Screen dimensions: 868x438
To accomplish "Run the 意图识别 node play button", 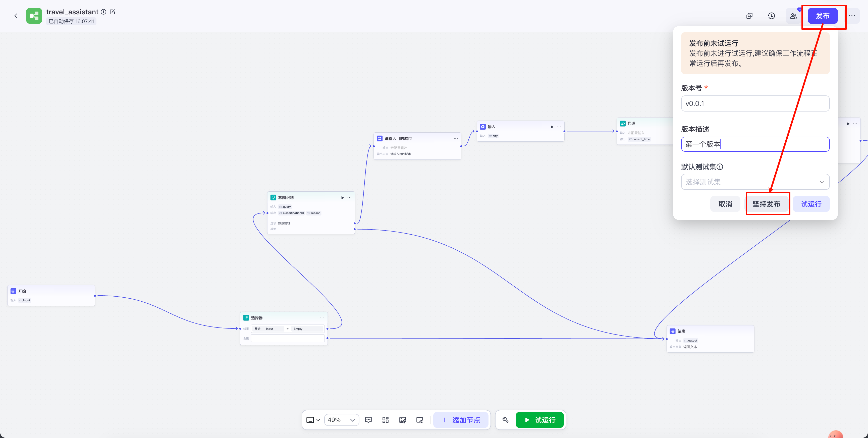I will click(x=342, y=198).
